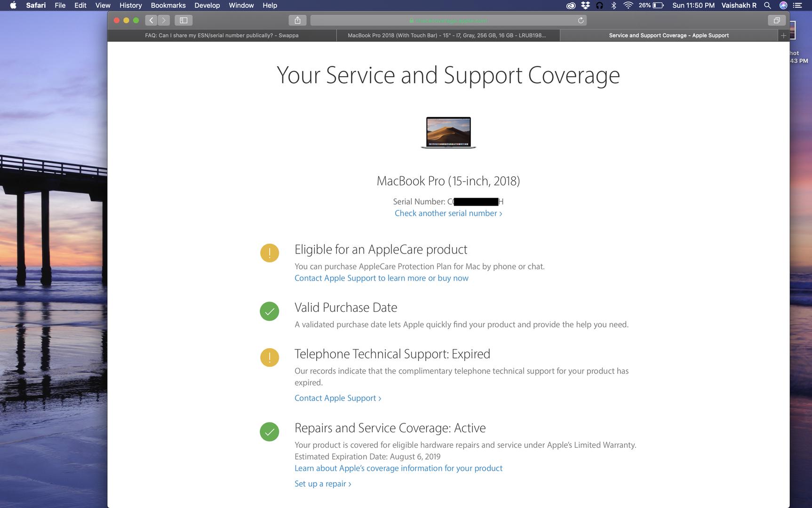Open the File menu

(x=60, y=5)
